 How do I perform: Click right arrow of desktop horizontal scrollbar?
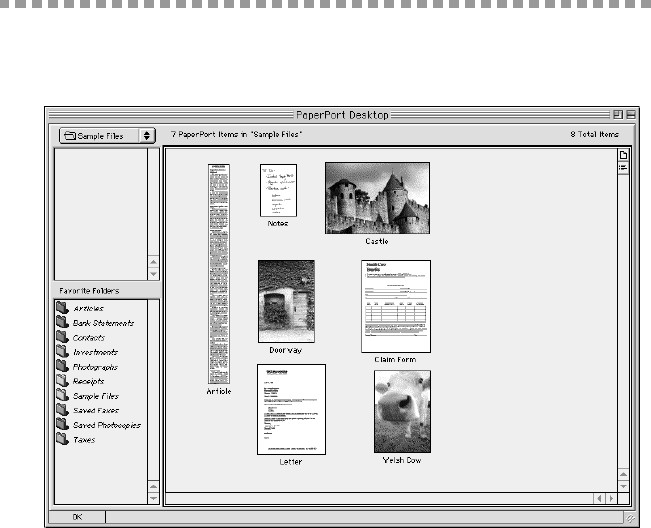pyautogui.click(x=611, y=498)
